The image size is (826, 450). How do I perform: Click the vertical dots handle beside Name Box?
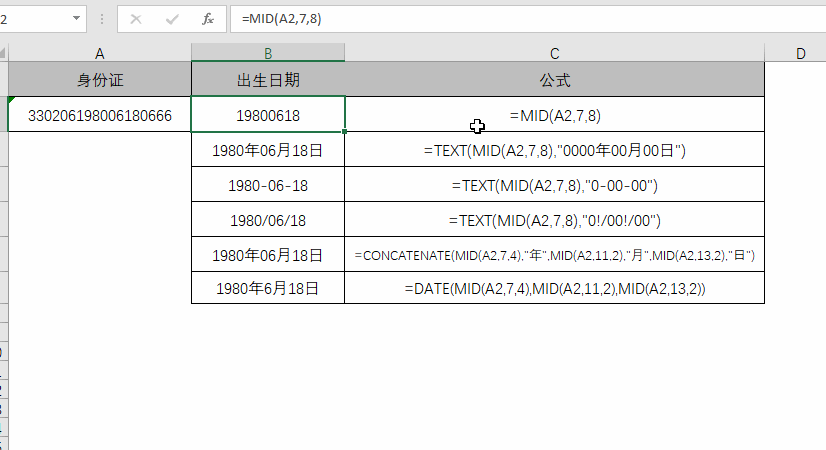101,19
